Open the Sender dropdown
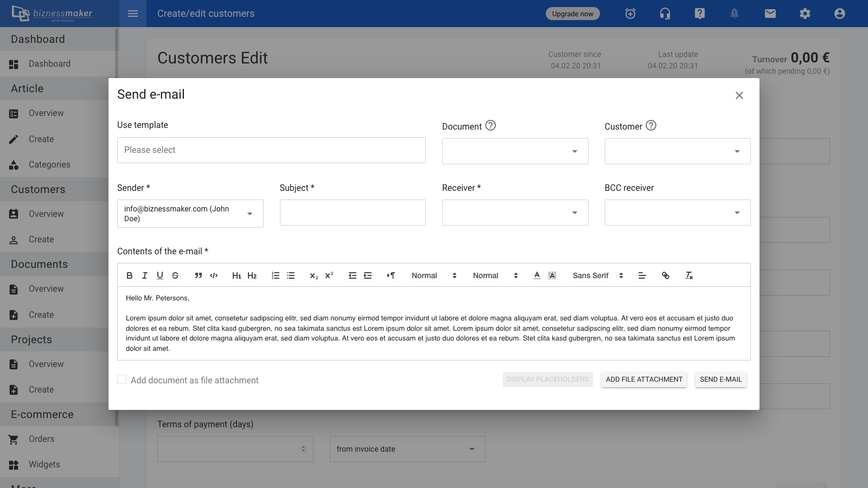868x488 pixels. [x=190, y=214]
